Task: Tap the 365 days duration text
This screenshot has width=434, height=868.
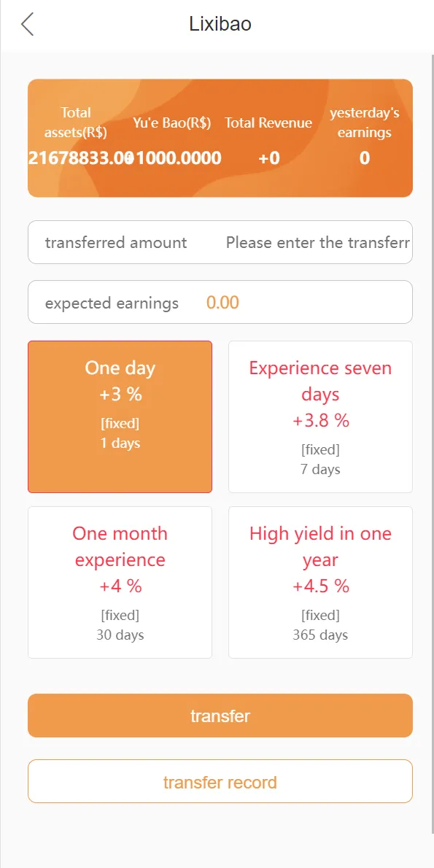Action: coord(320,635)
